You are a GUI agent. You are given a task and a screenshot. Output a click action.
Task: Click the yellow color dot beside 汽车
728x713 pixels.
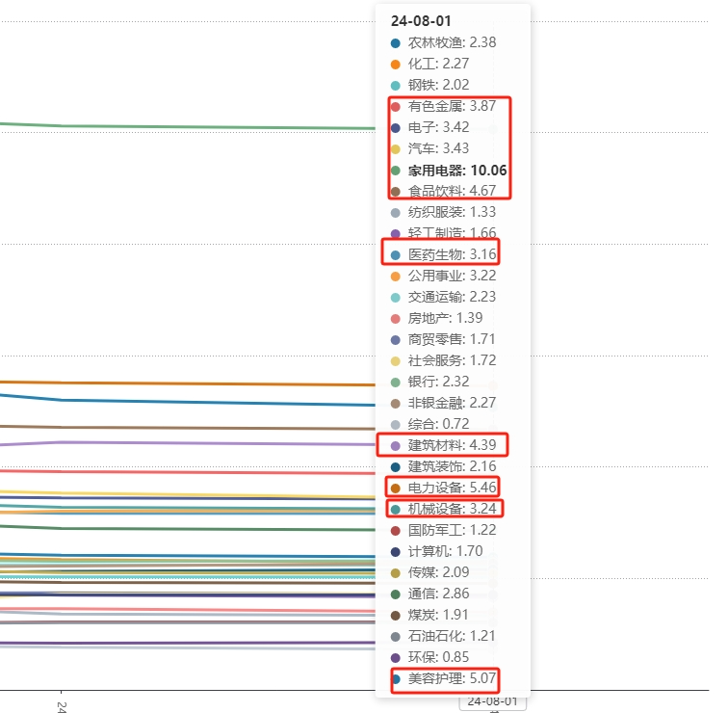pos(396,149)
